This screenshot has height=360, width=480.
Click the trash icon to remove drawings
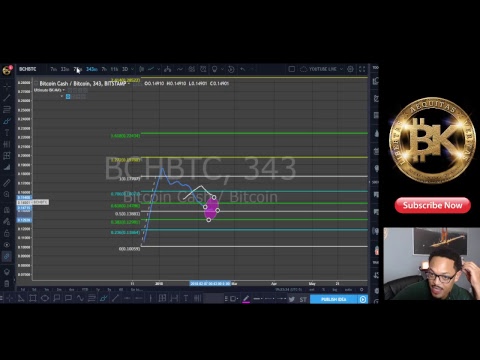coord(7,284)
